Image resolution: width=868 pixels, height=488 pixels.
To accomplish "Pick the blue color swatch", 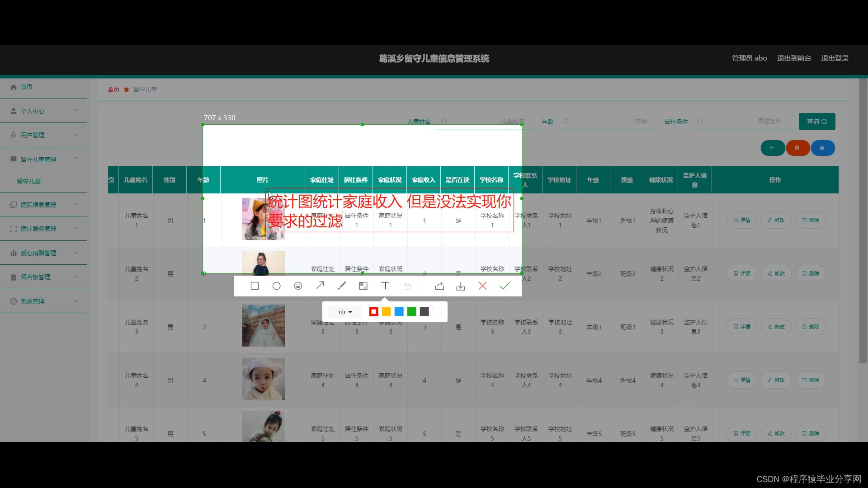I will [399, 312].
